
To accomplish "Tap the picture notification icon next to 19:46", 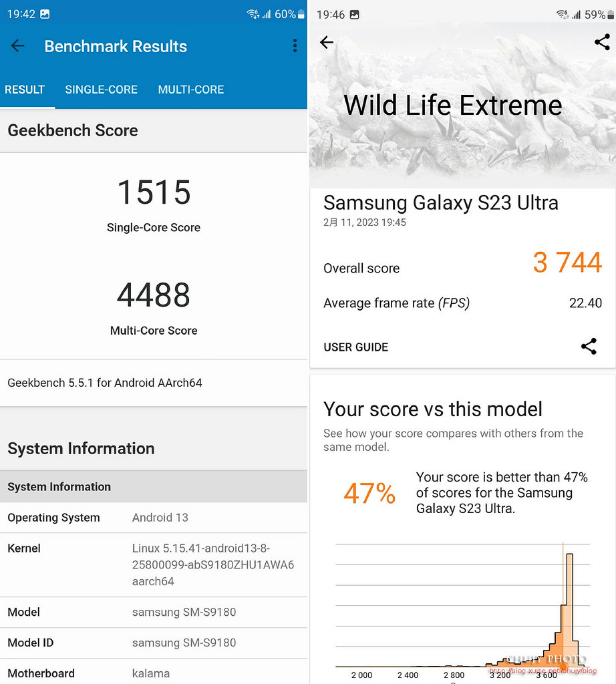I will tap(355, 15).
